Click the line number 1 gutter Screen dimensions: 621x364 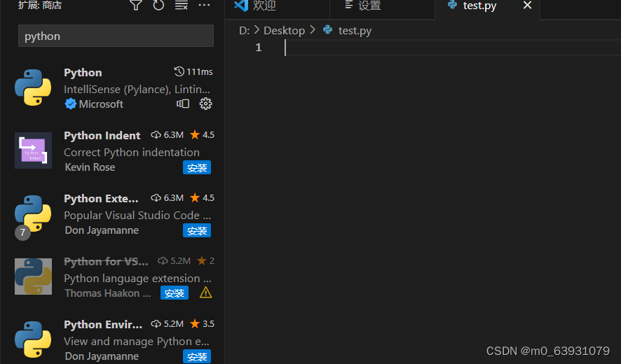coord(258,48)
